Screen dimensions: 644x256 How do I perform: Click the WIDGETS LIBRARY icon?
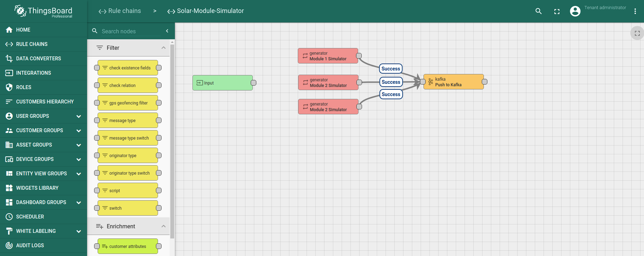(x=9, y=188)
